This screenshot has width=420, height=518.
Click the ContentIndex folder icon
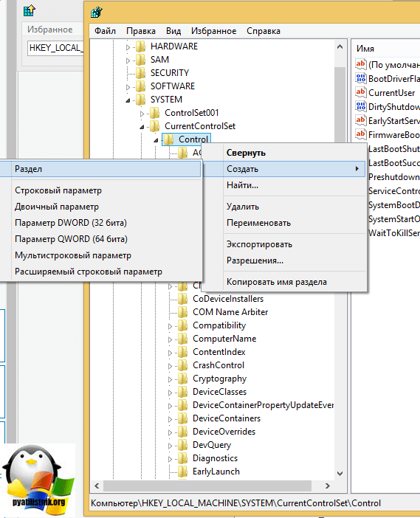[x=183, y=352]
